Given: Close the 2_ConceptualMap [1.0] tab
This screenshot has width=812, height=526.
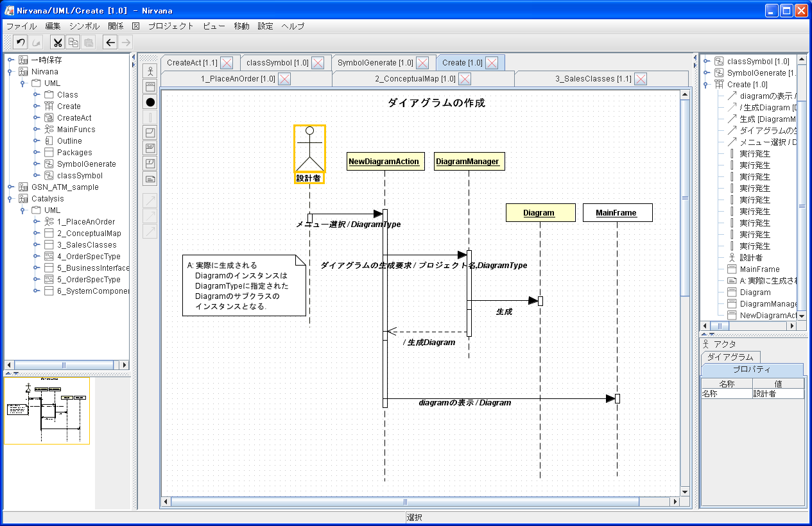Looking at the screenshot, I should tap(465, 79).
